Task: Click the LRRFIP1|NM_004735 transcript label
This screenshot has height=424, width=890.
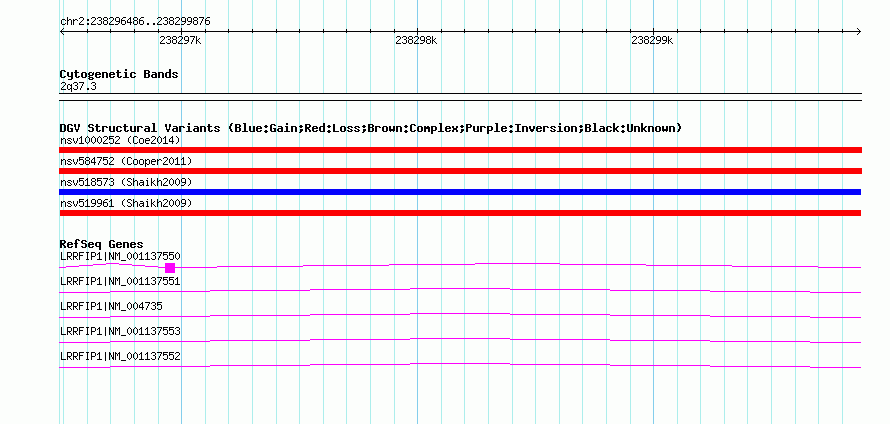Action: [111, 307]
